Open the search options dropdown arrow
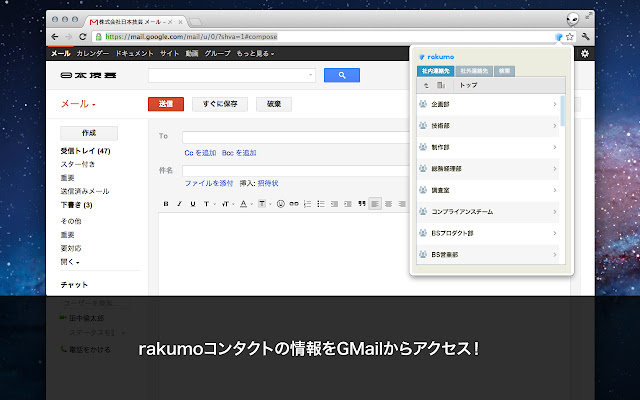The image size is (640, 400). click(310, 75)
